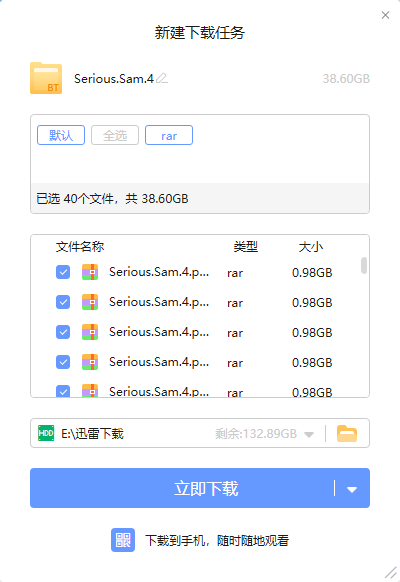This screenshot has height=582, width=400.
Task: Click the 0.98GB size in the first row
Action: [x=312, y=273]
